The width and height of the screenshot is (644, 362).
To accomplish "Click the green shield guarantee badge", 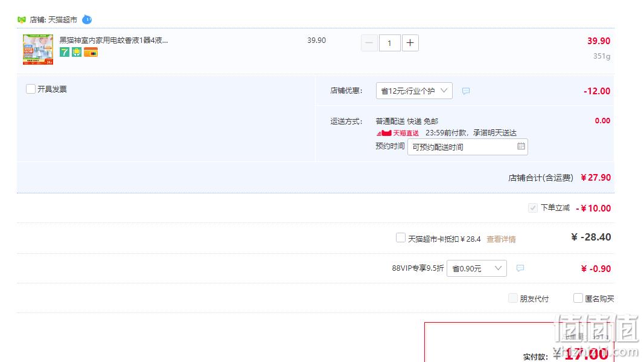I will click(77, 52).
